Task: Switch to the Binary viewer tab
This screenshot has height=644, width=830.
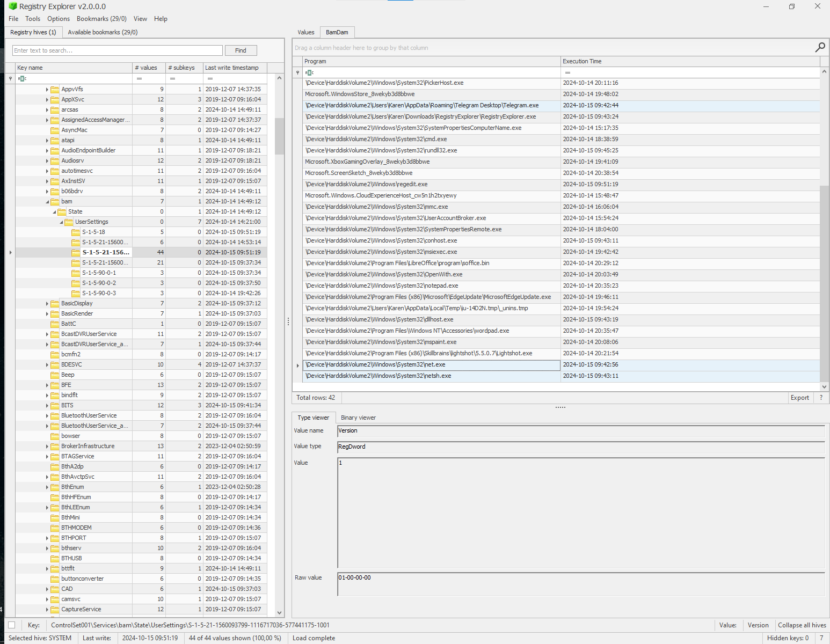Action: 358,418
